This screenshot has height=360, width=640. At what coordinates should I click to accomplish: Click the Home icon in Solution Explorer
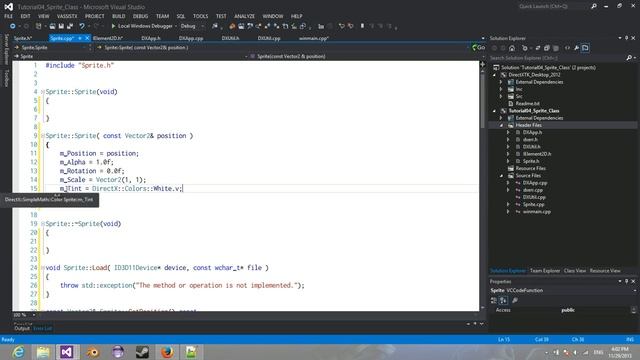coord(512,48)
